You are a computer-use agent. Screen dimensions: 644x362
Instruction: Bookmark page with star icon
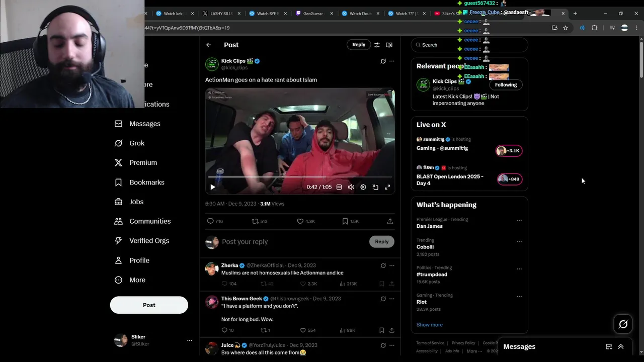click(x=566, y=28)
